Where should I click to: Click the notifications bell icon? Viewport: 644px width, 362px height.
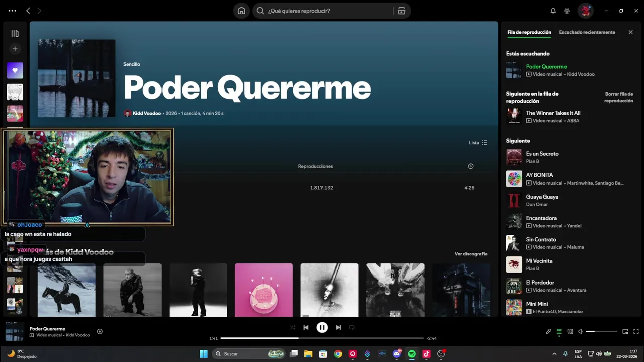tap(553, 11)
